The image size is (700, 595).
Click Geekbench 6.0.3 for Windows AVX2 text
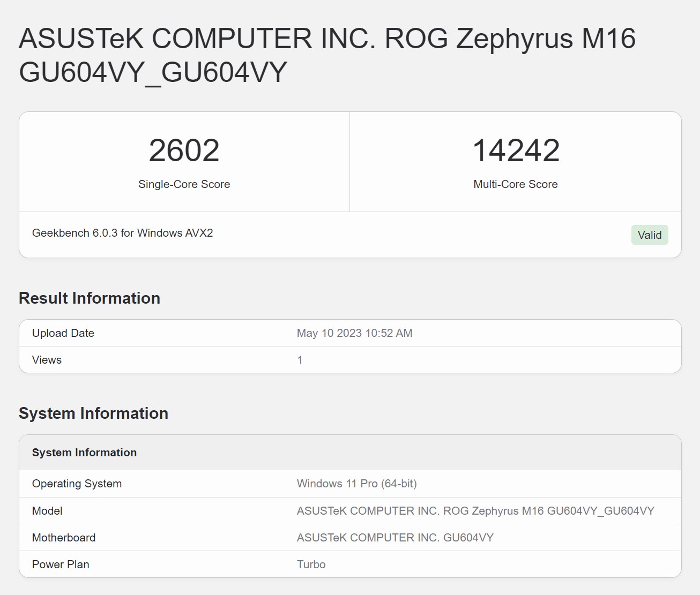[x=122, y=233]
